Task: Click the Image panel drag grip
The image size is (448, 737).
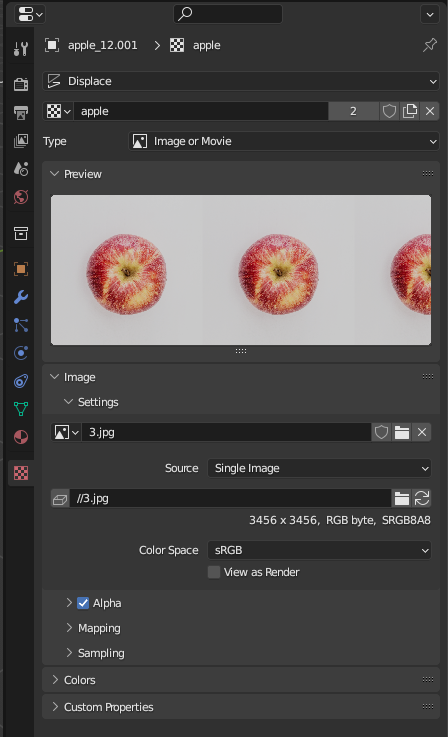Action: pos(428,376)
